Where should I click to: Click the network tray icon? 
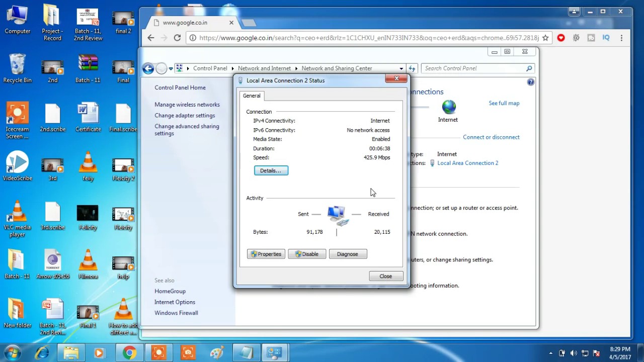pos(585,353)
